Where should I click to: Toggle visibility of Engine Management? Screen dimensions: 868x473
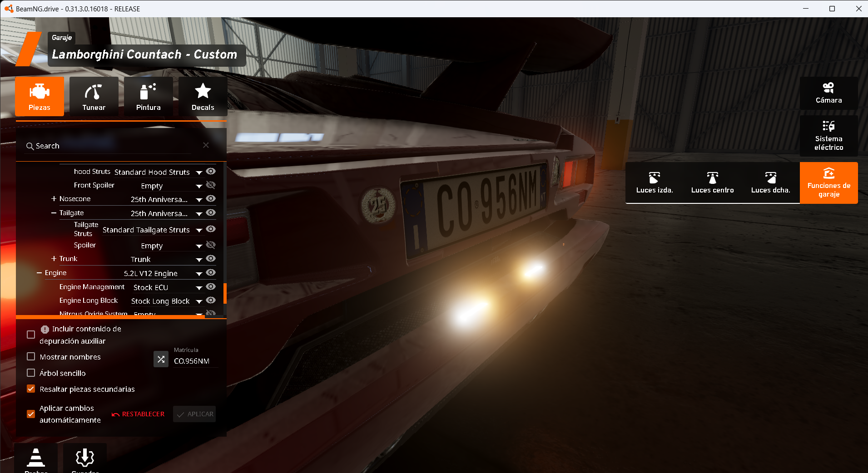[x=211, y=286]
